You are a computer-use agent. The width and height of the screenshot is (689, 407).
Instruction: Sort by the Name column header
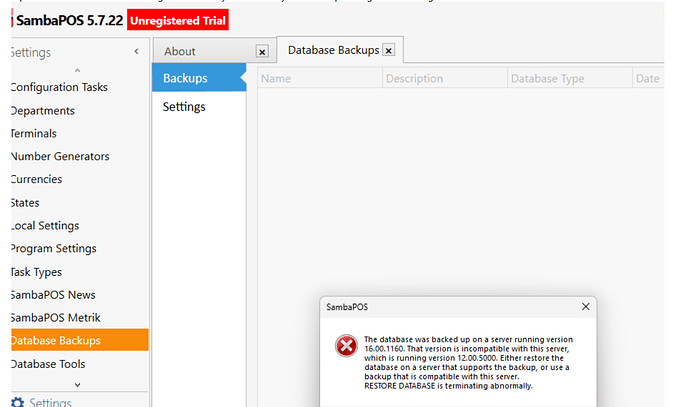276,79
